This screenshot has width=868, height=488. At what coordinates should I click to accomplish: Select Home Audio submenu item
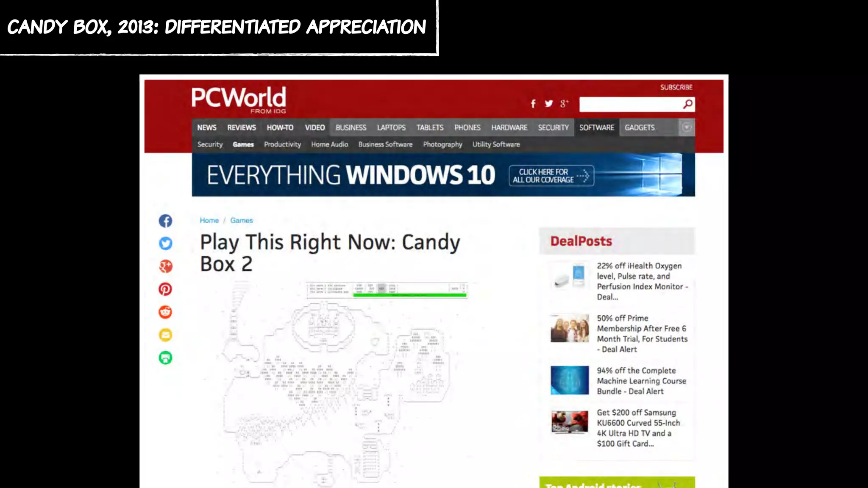pyautogui.click(x=330, y=144)
